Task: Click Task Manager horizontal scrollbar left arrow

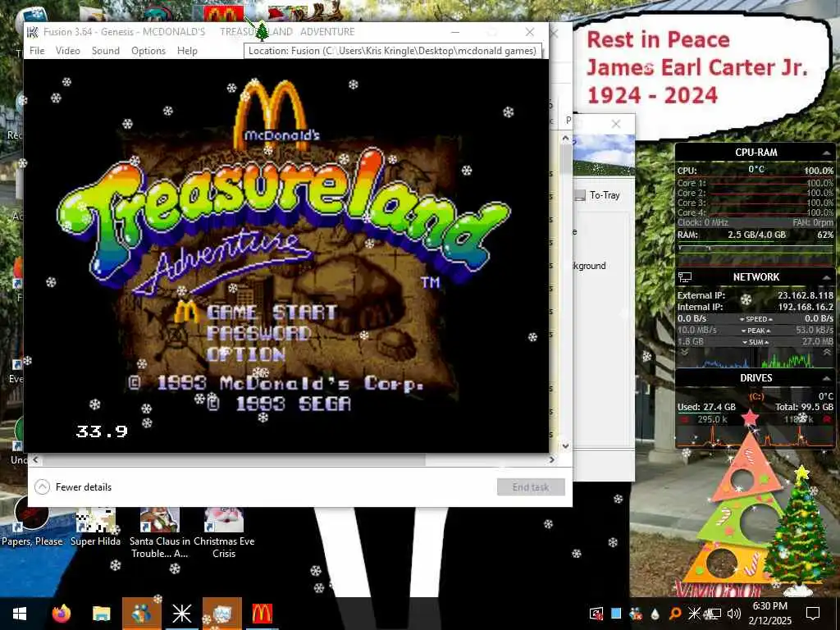Action: (35, 459)
